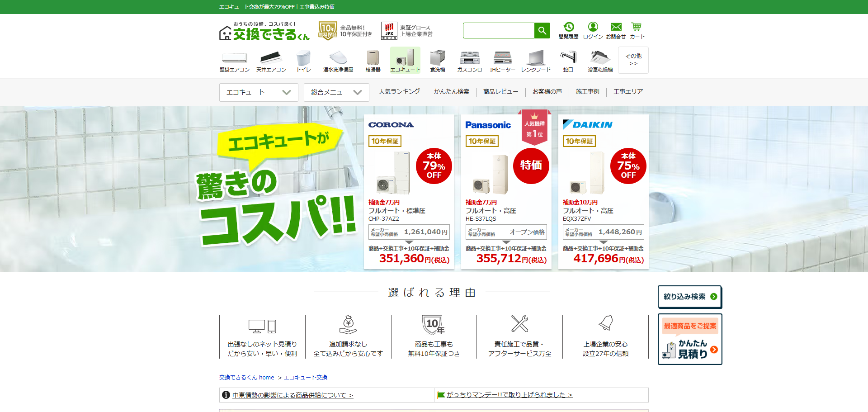Click the 絞り込み検索 button
The image size is (868, 412).
tap(690, 297)
